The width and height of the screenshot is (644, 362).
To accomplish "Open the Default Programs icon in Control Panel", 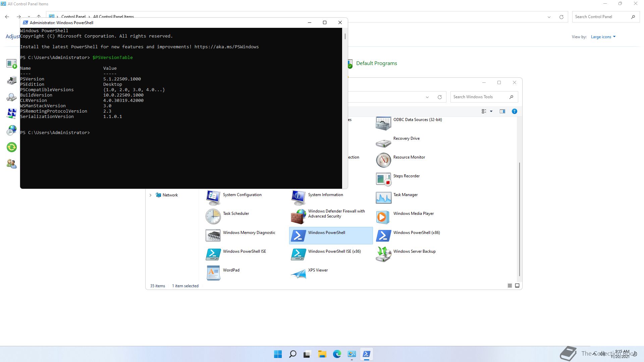I will coord(350,63).
